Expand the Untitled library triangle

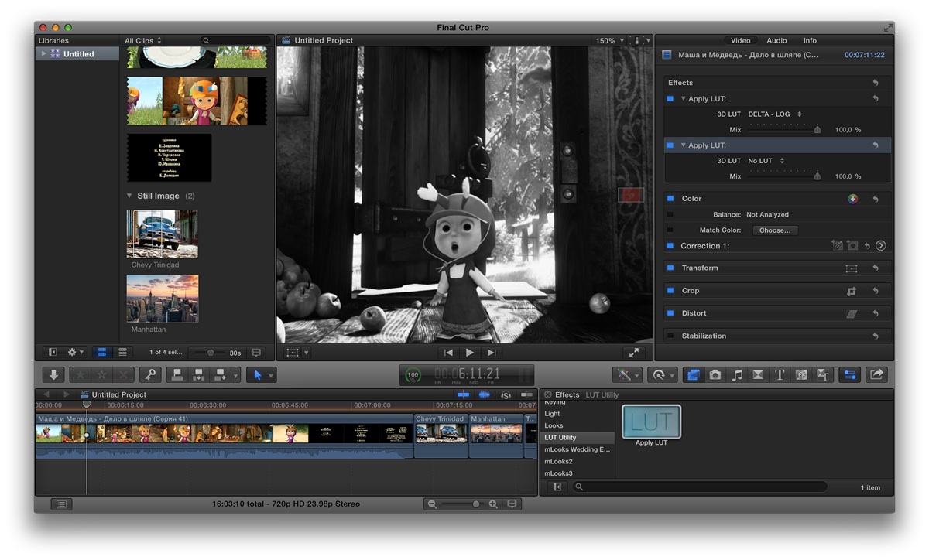[x=44, y=54]
